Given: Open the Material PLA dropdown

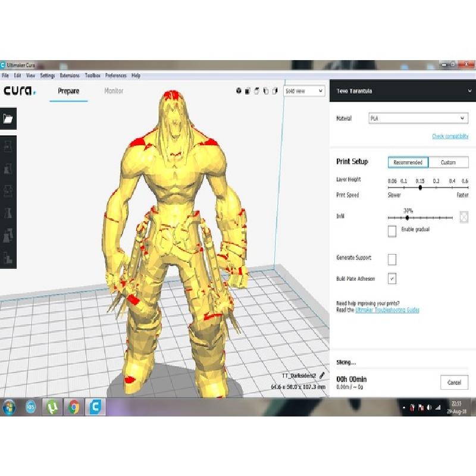Looking at the screenshot, I should (418, 118).
